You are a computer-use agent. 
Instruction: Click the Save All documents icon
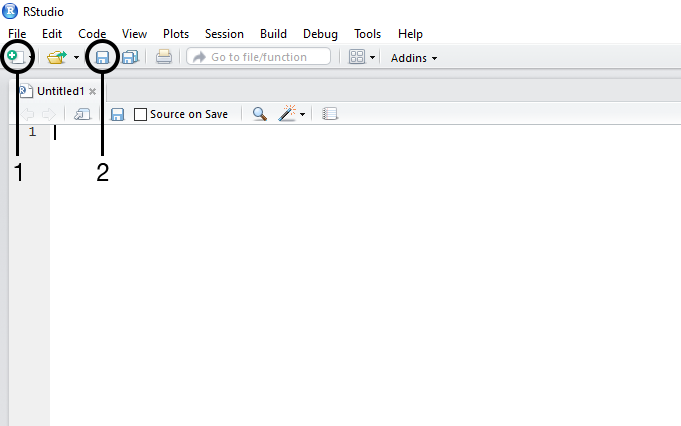[x=130, y=57]
